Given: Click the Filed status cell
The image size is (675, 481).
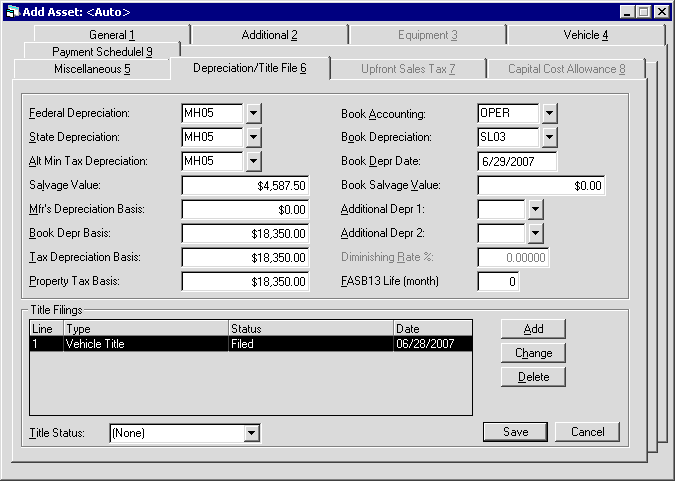Looking at the screenshot, I should (311, 344).
